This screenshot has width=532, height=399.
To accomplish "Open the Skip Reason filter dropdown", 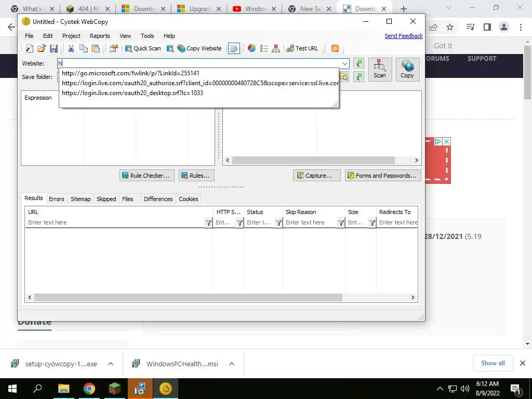I will 341,223.
